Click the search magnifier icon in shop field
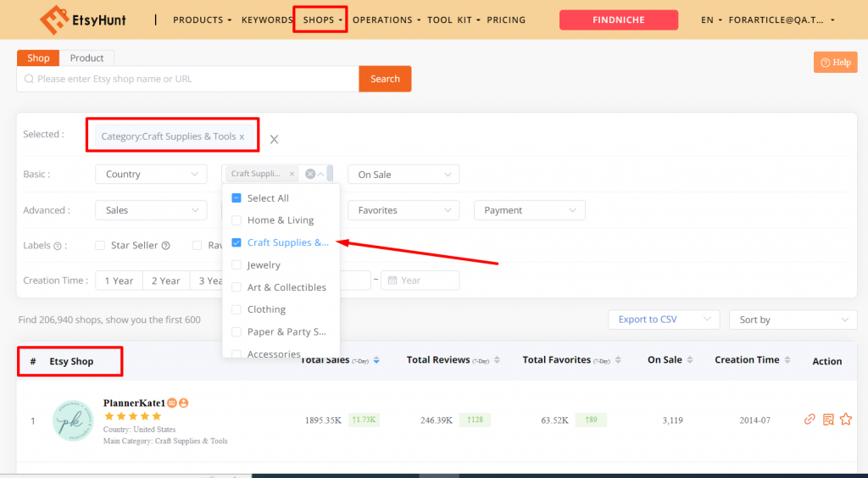This screenshot has width=868, height=478. coord(29,79)
